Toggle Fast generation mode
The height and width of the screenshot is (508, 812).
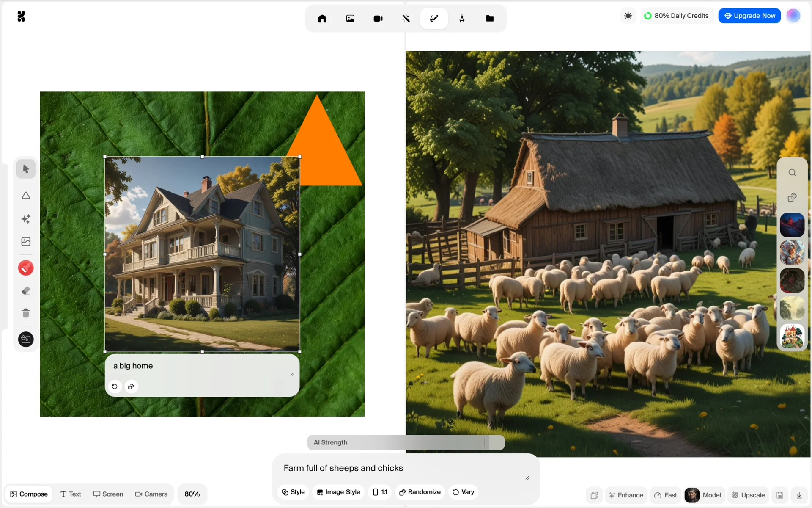click(666, 495)
